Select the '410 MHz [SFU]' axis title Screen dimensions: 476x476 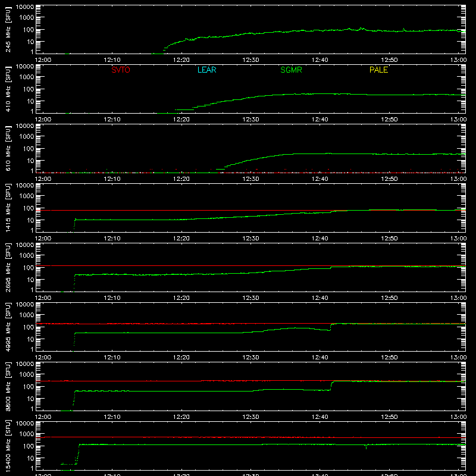pyautogui.click(x=8, y=89)
